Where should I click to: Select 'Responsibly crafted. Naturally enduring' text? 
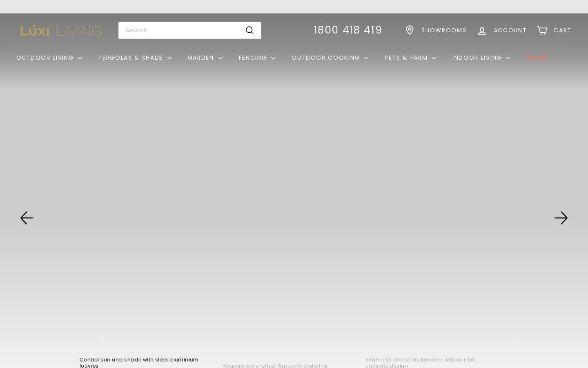[x=275, y=365]
